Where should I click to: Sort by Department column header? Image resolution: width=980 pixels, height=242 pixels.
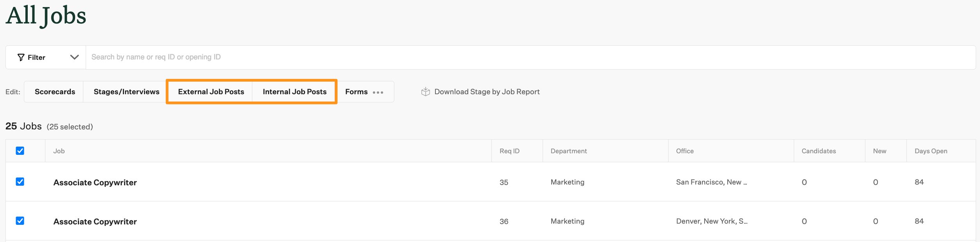tap(568, 151)
